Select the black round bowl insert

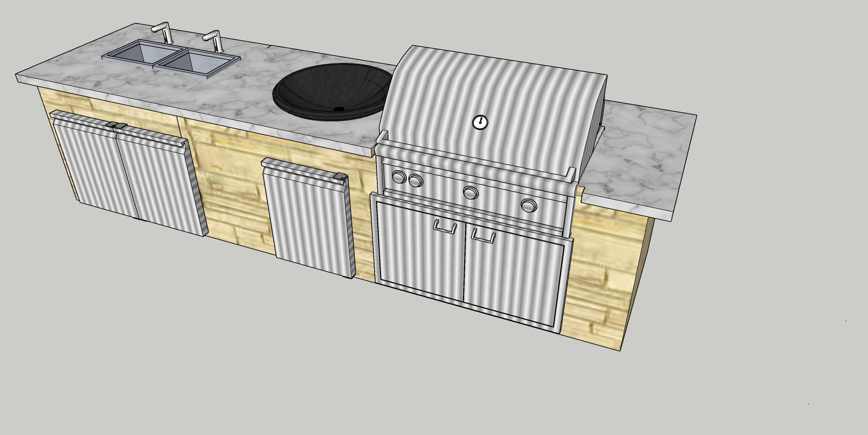click(x=333, y=91)
